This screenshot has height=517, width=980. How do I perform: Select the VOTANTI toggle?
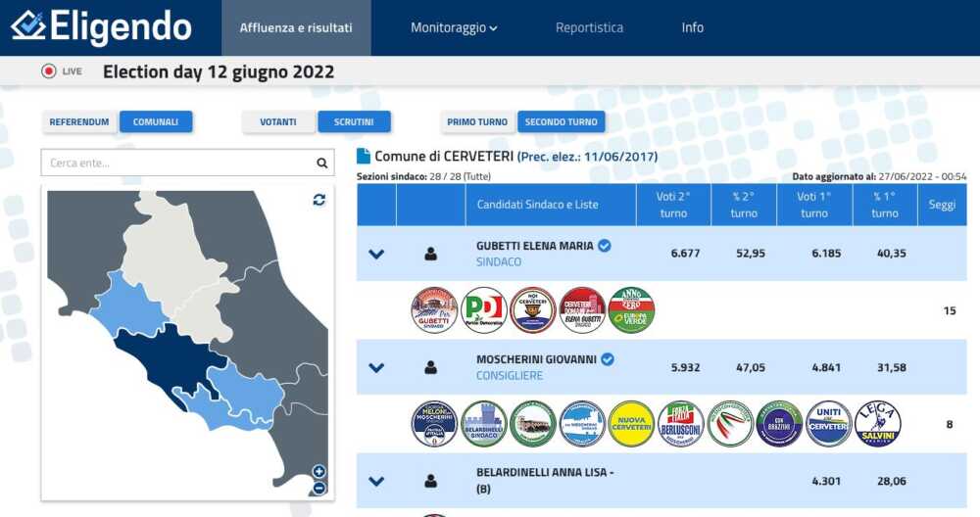click(278, 121)
